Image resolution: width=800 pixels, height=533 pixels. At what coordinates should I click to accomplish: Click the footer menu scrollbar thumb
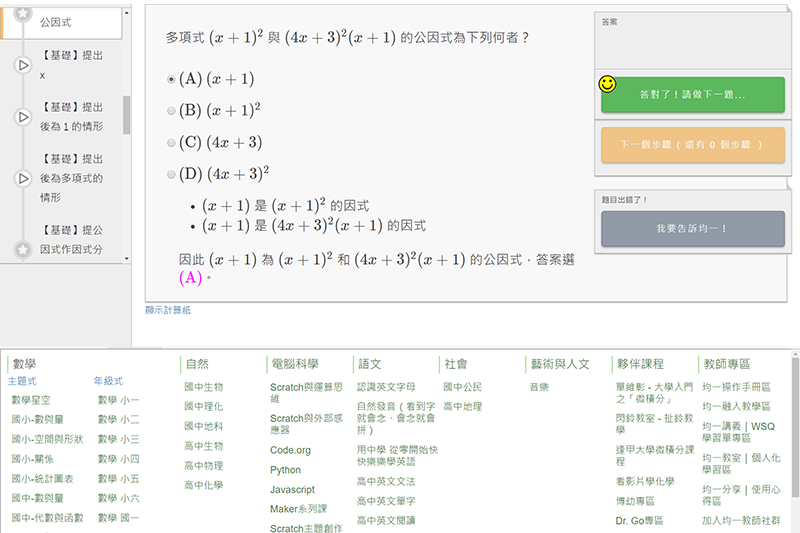(795, 427)
